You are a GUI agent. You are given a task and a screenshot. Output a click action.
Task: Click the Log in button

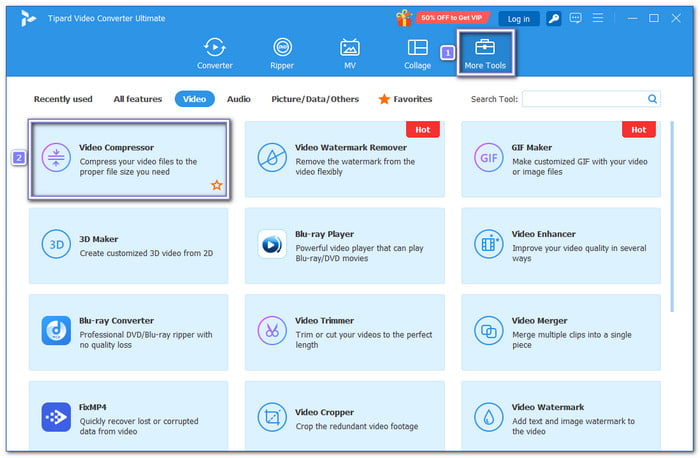(519, 18)
